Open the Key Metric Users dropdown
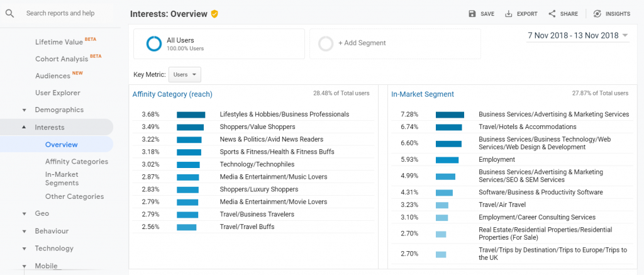The width and height of the screenshot is (644, 275). point(185,75)
